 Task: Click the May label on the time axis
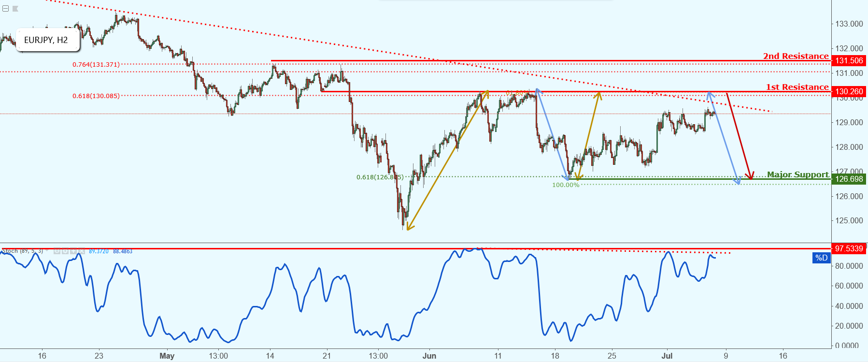coord(167,356)
